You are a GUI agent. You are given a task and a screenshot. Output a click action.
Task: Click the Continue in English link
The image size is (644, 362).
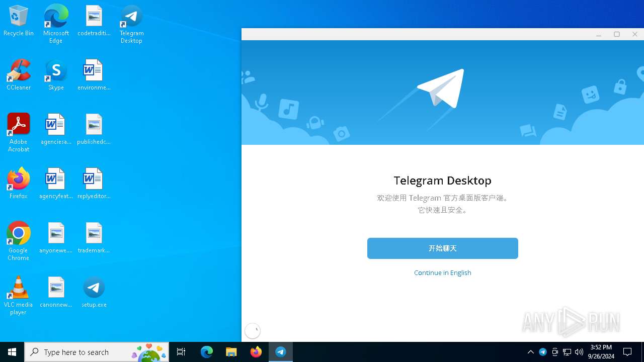click(x=443, y=273)
